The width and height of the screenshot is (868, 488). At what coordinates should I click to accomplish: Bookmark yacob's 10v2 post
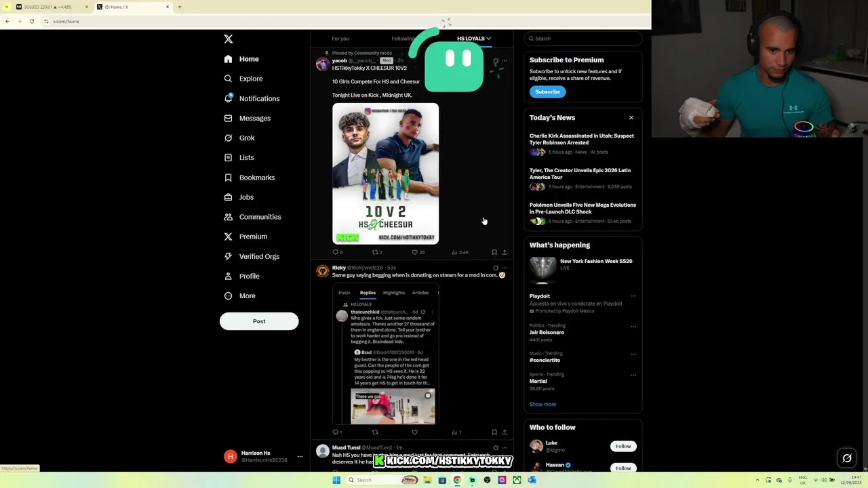pyautogui.click(x=494, y=252)
